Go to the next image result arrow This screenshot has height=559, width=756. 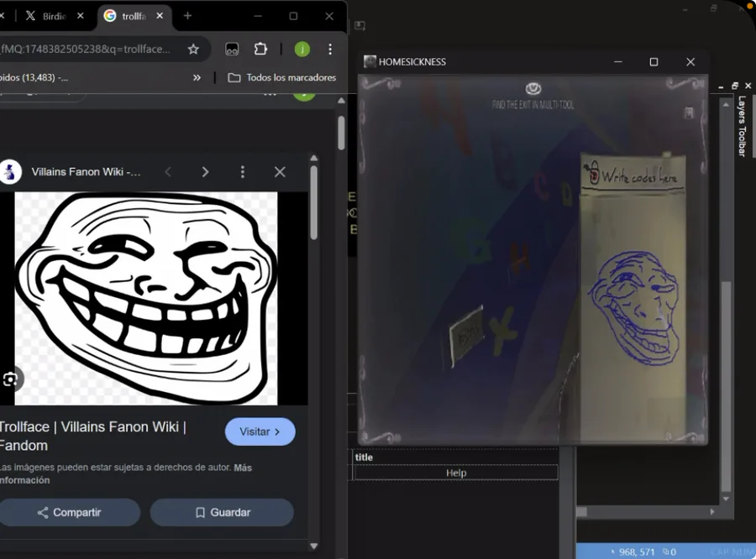[206, 172]
